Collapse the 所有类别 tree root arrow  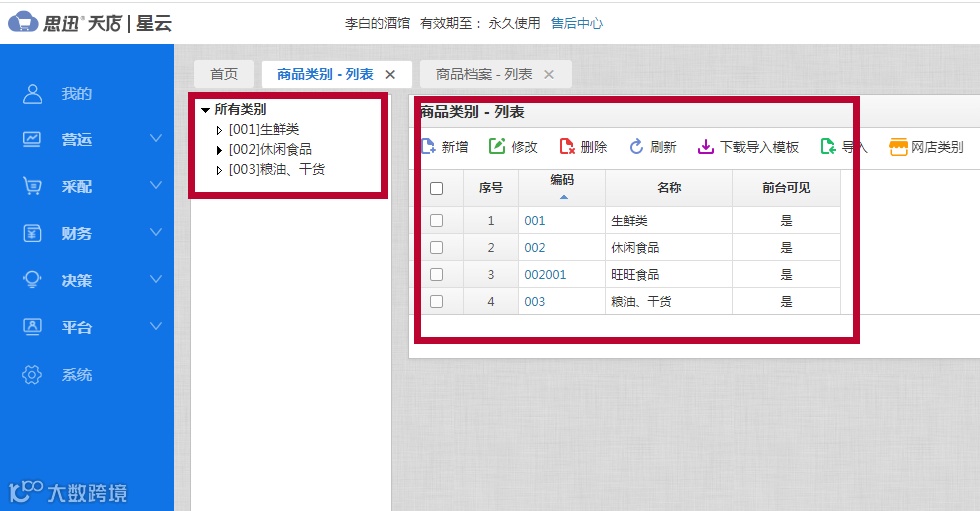[x=205, y=110]
